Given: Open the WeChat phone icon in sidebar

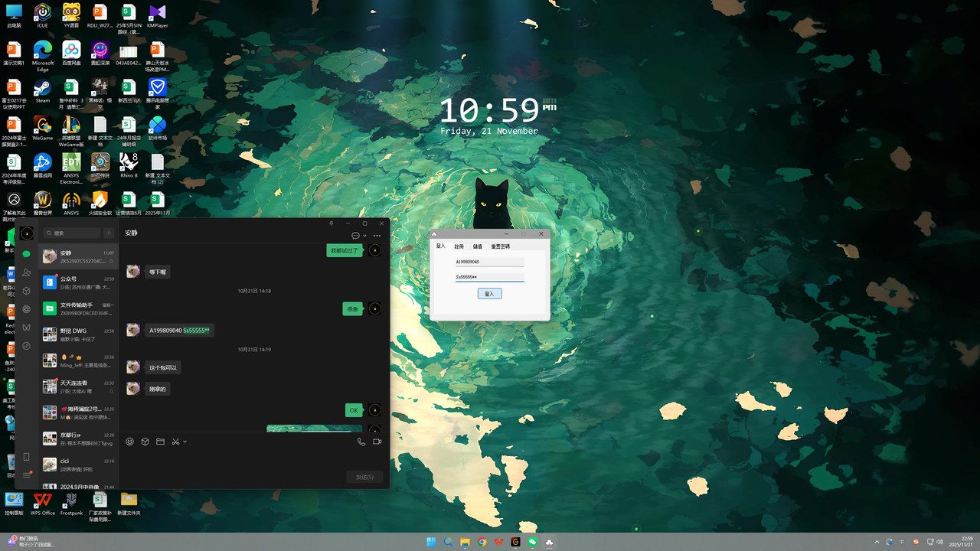Looking at the screenshot, I should (x=26, y=457).
